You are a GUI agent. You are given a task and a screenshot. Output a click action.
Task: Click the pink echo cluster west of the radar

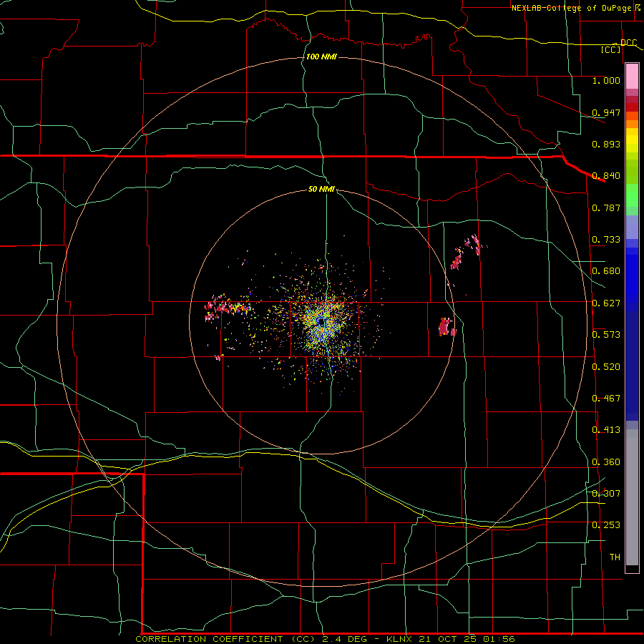[x=227, y=307]
